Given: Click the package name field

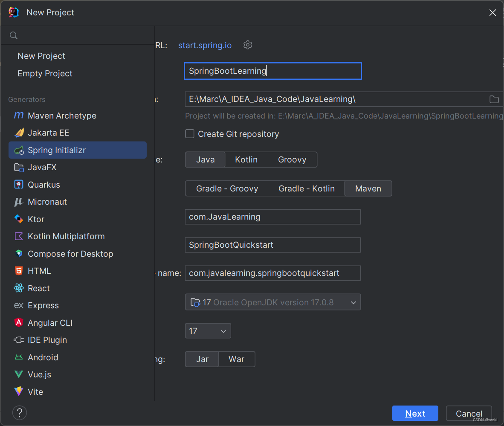Looking at the screenshot, I should point(273,273).
